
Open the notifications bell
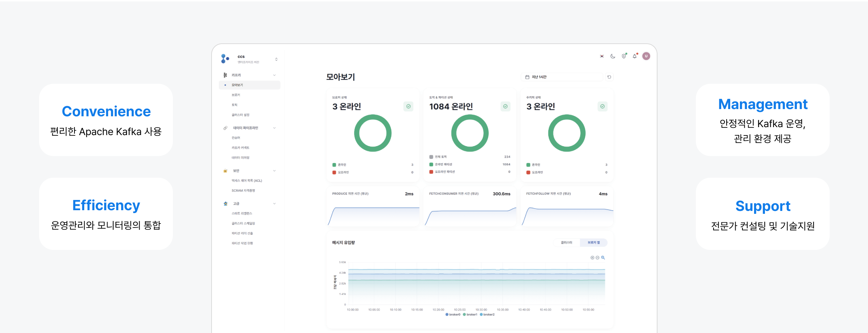635,56
